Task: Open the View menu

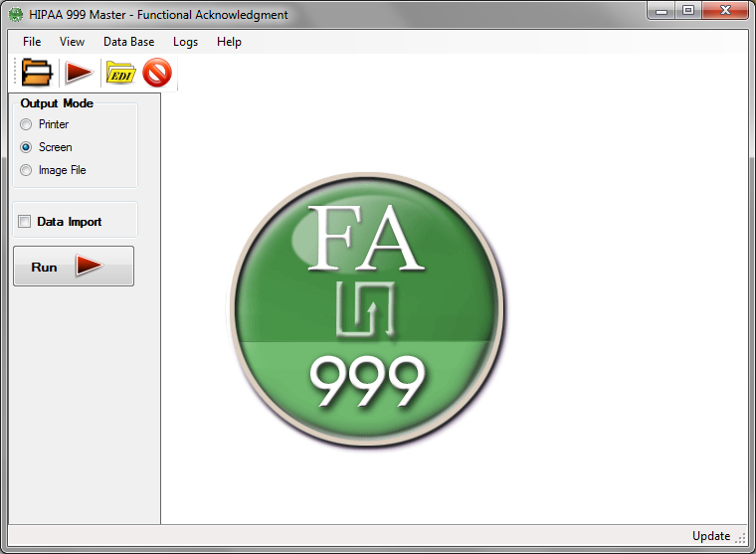Action: (x=72, y=42)
